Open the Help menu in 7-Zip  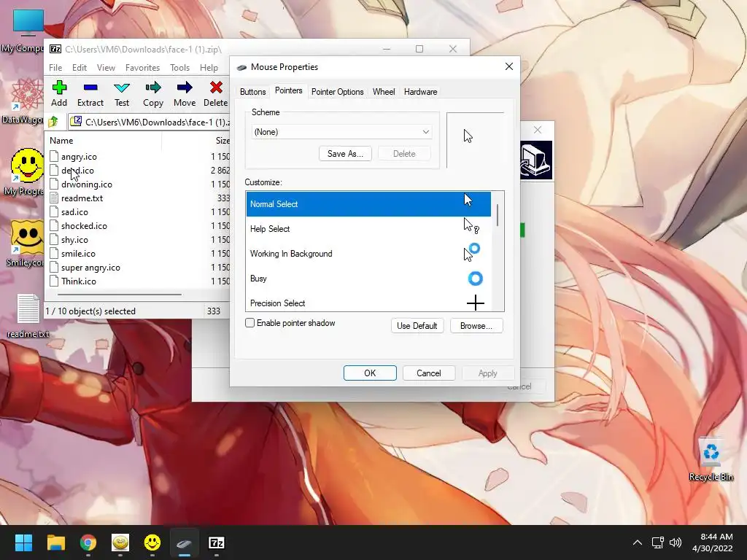coord(209,68)
